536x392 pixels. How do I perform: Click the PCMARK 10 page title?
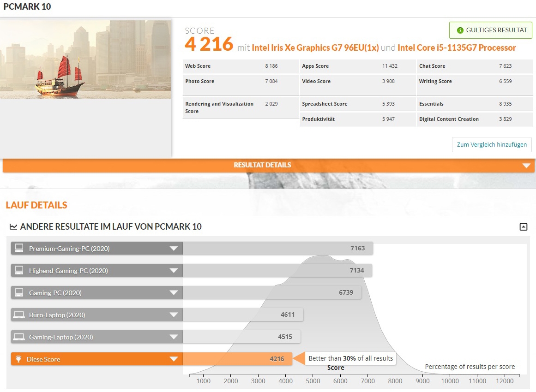[x=27, y=6]
